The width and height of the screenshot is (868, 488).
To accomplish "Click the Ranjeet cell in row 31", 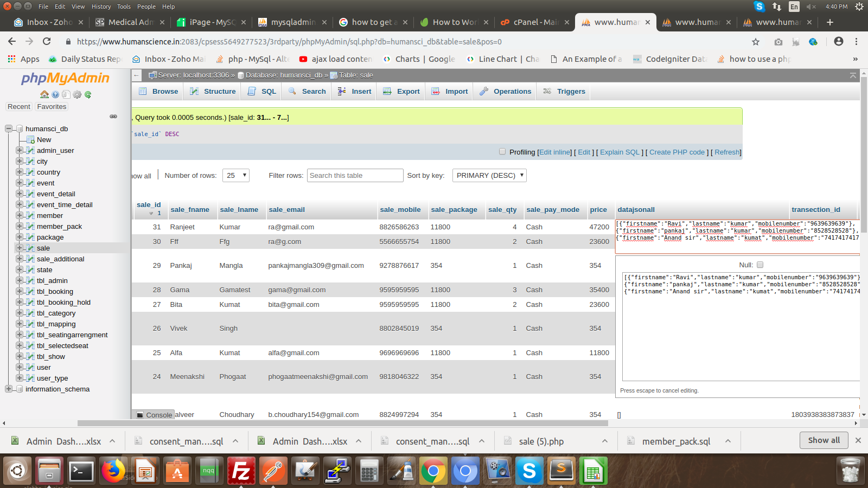I will (182, 227).
